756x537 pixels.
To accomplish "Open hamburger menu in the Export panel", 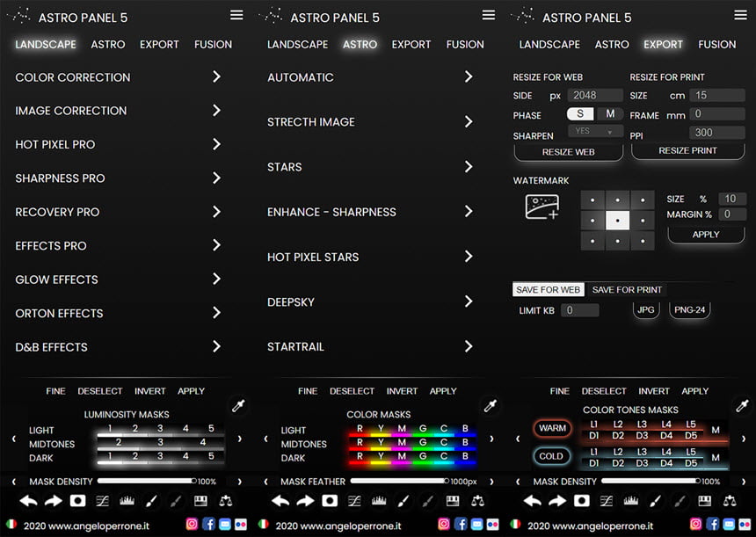I will 740,16.
